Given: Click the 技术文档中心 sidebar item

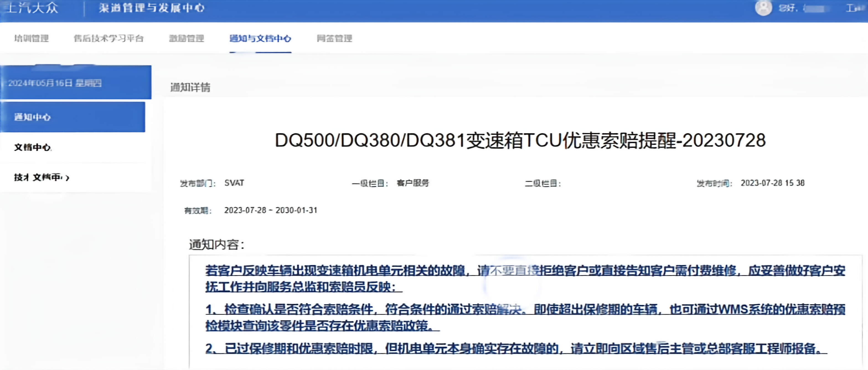Looking at the screenshot, I should coord(38,177).
